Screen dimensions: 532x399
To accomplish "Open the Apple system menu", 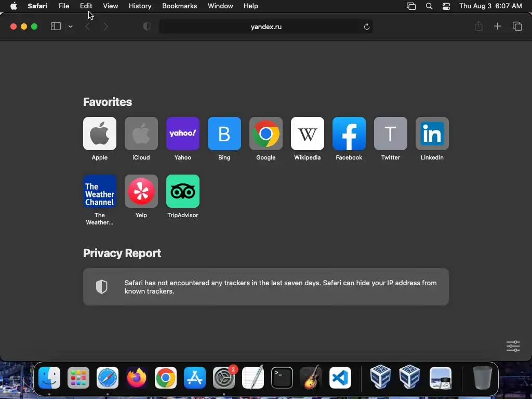I will (14, 6).
